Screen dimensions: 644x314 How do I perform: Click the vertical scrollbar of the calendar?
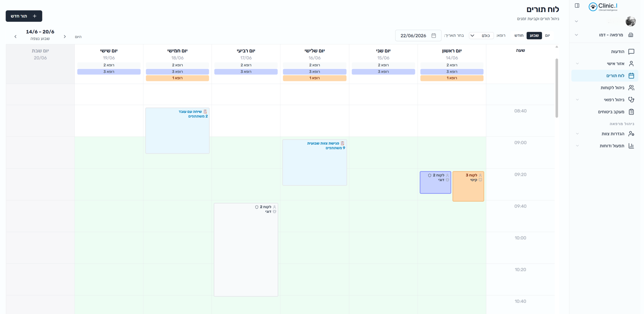[x=556, y=88]
